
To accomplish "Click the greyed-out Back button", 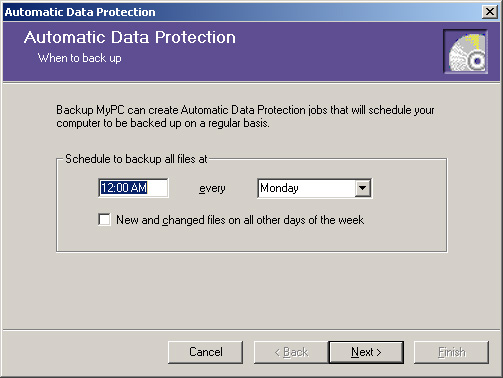I will click(291, 352).
